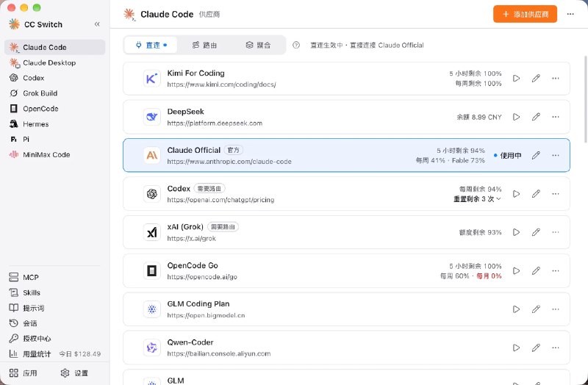
Task: Click the vertical scrollbar of provider list
Action: (585, 99)
